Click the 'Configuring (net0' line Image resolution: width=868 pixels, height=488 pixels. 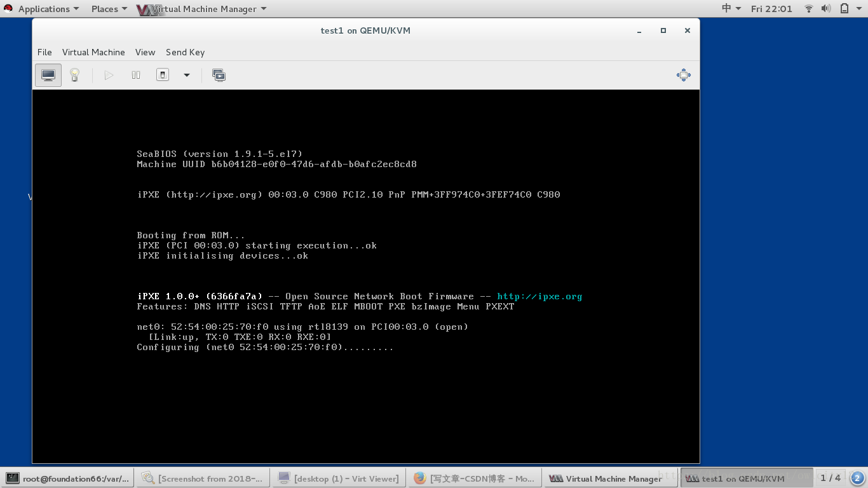265,348
